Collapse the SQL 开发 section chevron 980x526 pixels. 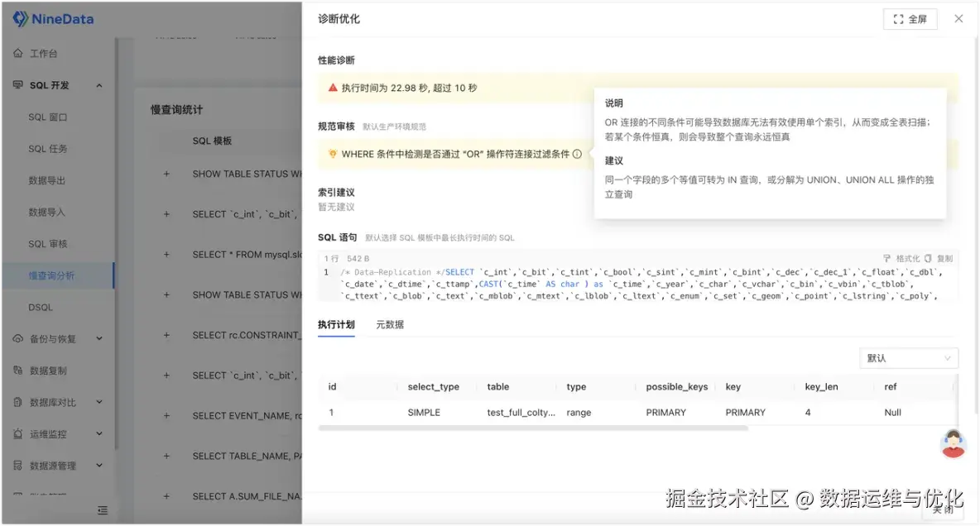click(x=99, y=84)
